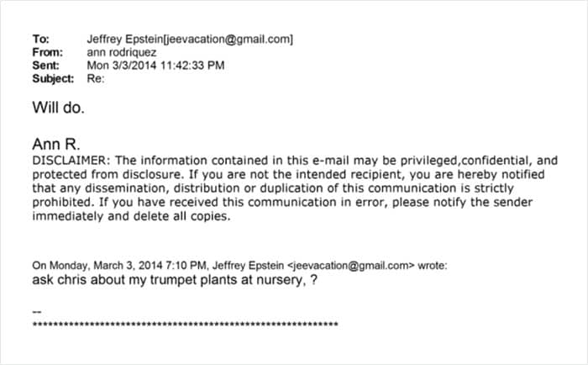
Task: Click sender name "ann rodriquez"
Action: tap(121, 52)
